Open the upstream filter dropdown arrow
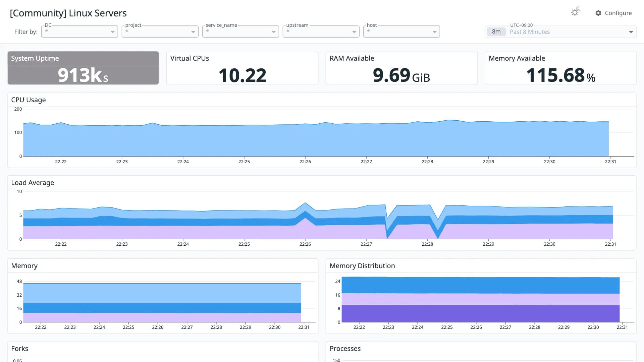The image size is (644, 362). click(x=354, y=32)
